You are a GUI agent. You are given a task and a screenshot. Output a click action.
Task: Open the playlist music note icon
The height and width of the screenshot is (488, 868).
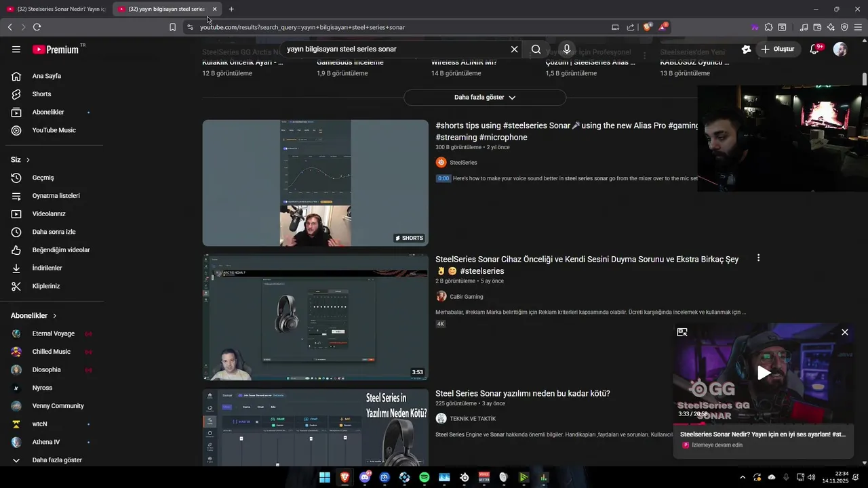pyautogui.click(x=804, y=27)
